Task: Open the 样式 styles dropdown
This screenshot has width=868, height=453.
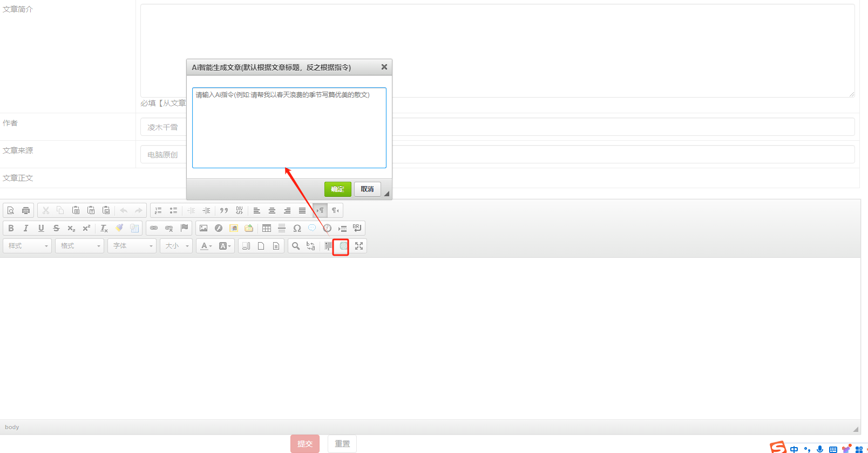Action: (x=28, y=246)
